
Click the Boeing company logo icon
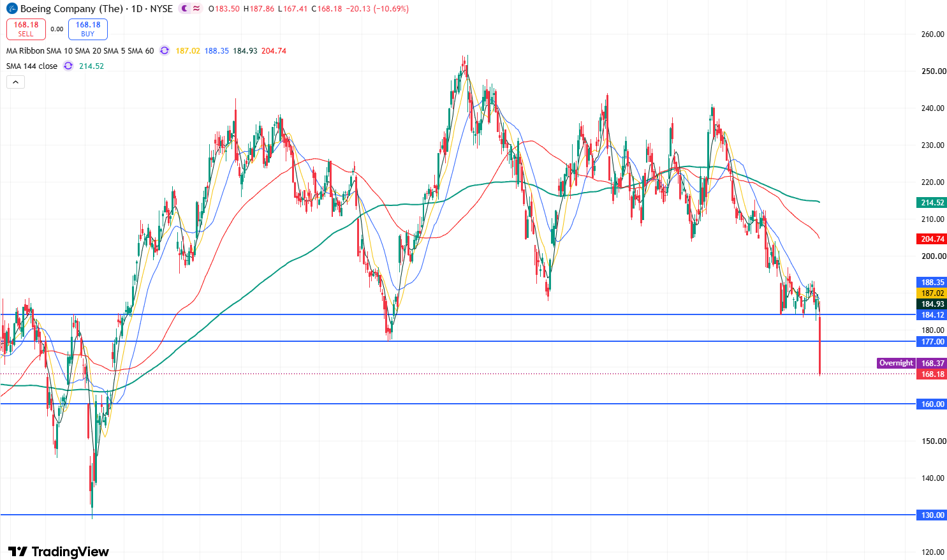coord(12,9)
